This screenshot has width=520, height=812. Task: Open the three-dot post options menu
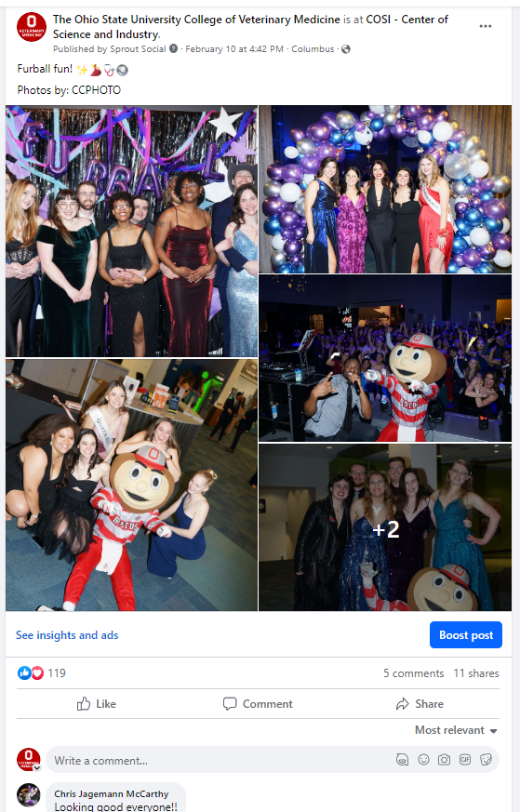pyautogui.click(x=485, y=26)
